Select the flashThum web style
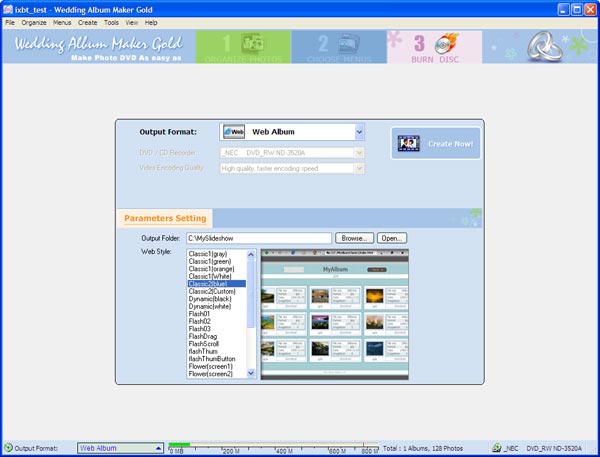The image size is (600, 457). [217, 351]
